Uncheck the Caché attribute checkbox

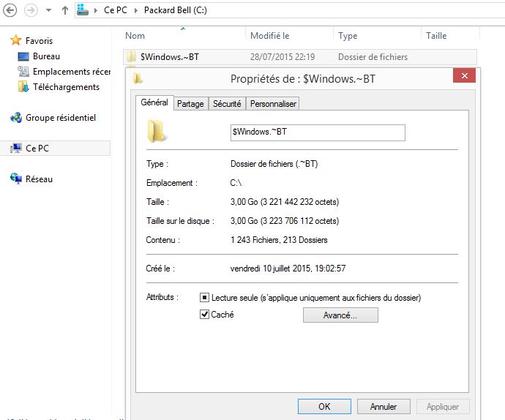tap(204, 315)
